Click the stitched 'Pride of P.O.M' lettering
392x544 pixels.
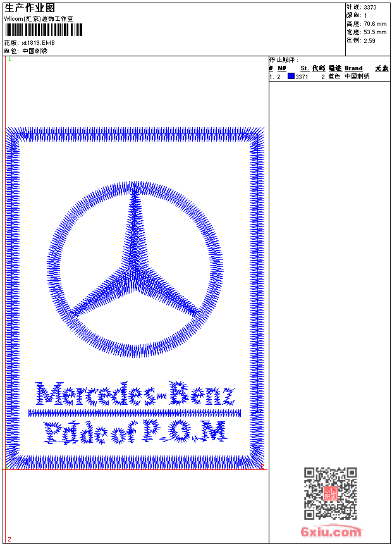click(x=135, y=432)
